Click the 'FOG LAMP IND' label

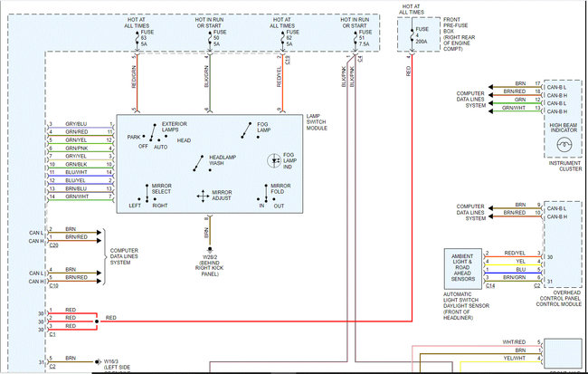[289, 160]
